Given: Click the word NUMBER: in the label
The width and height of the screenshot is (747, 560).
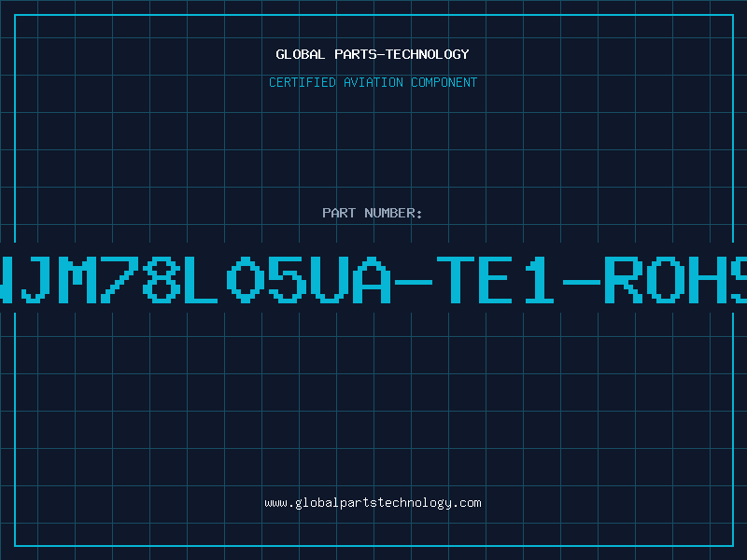Looking at the screenshot, I should pos(393,213).
